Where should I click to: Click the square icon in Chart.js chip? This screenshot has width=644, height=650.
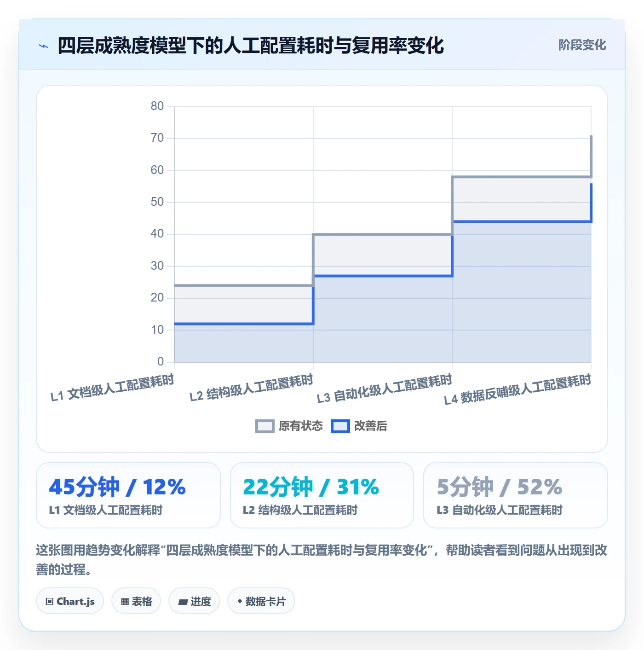50,602
